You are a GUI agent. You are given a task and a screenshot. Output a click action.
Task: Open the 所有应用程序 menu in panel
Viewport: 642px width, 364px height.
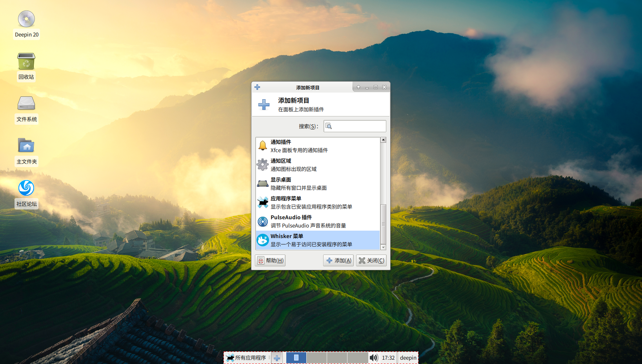click(246, 358)
